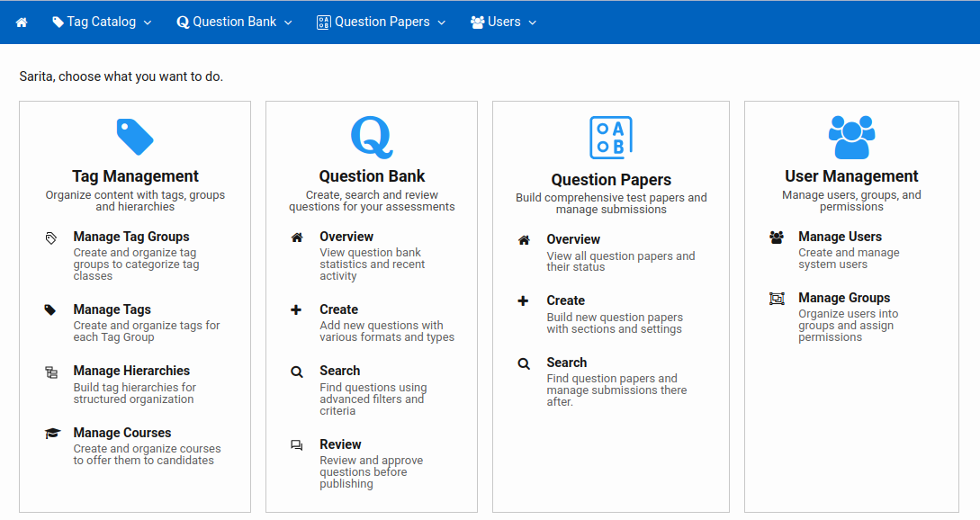Click the large blue Tag Management icon
The image size is (980, 520).
[x=135, y=137]
